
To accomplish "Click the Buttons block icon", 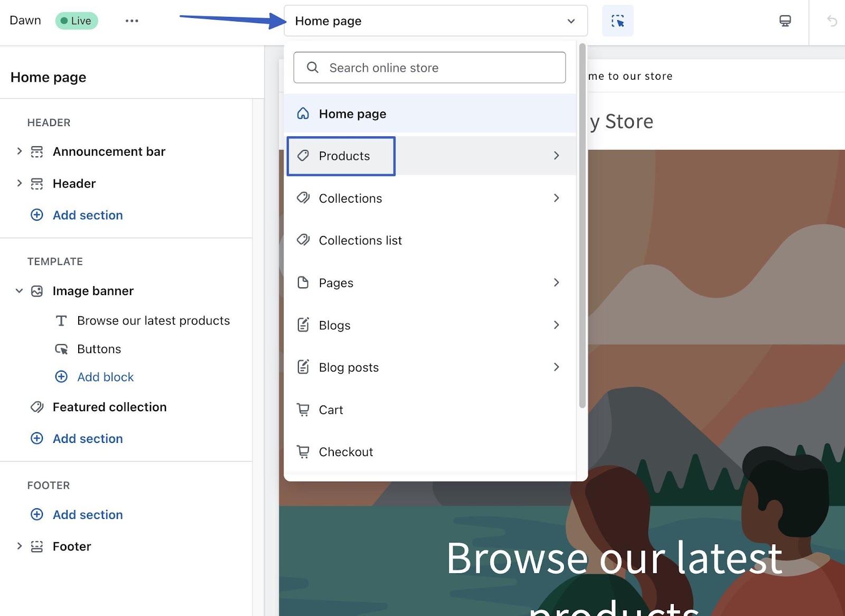I will [x=61, y=349].
